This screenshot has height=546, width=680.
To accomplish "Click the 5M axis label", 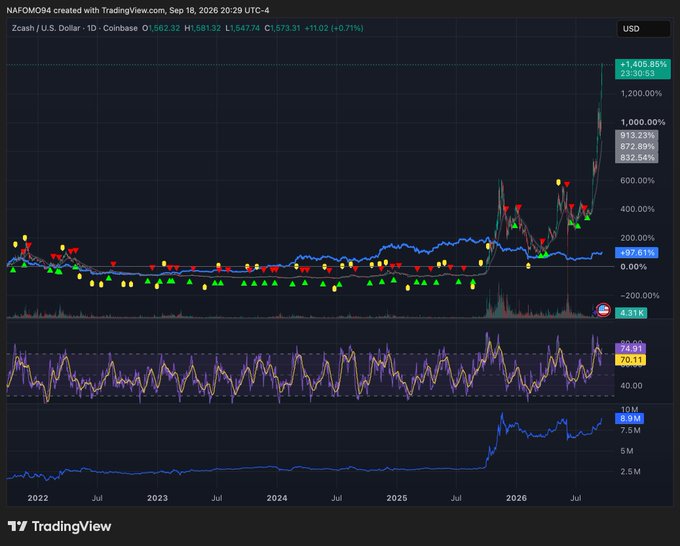I will pos(627,451).
